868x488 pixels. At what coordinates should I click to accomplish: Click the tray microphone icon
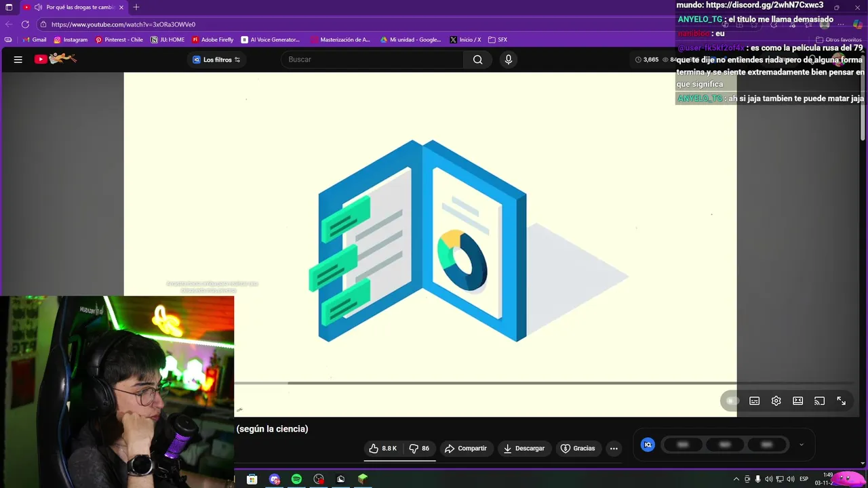[x=758, y=479]
